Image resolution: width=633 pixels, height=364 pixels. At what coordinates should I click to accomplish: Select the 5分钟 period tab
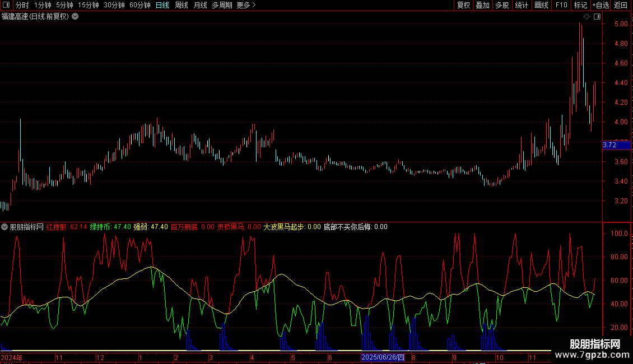click(64, 5)
